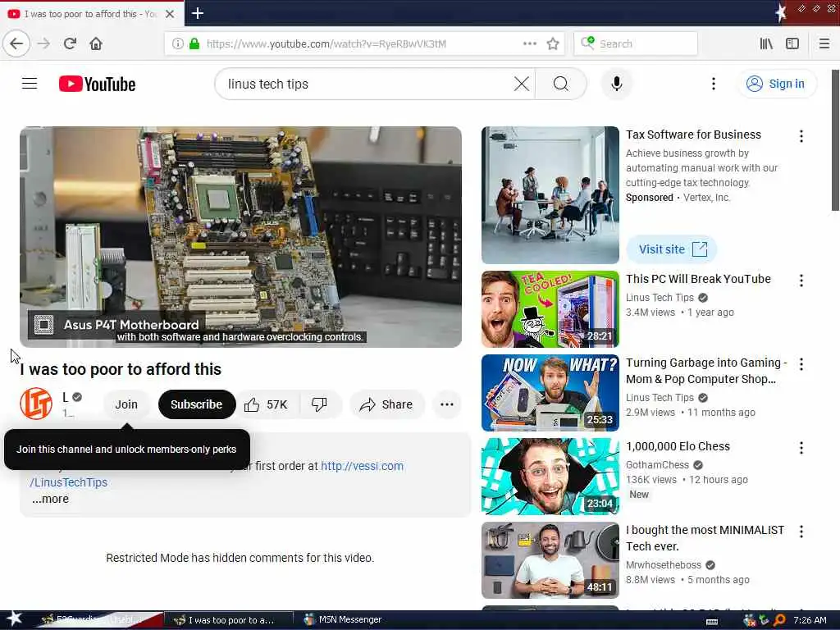Open page actions three-dot menu in URL bar

tap(529, 43)
